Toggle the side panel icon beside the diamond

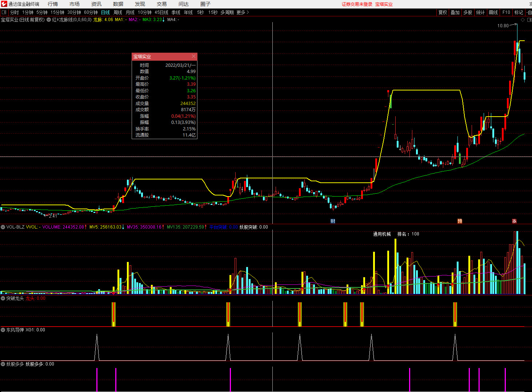pyautogui.click(x=529, y=20)
